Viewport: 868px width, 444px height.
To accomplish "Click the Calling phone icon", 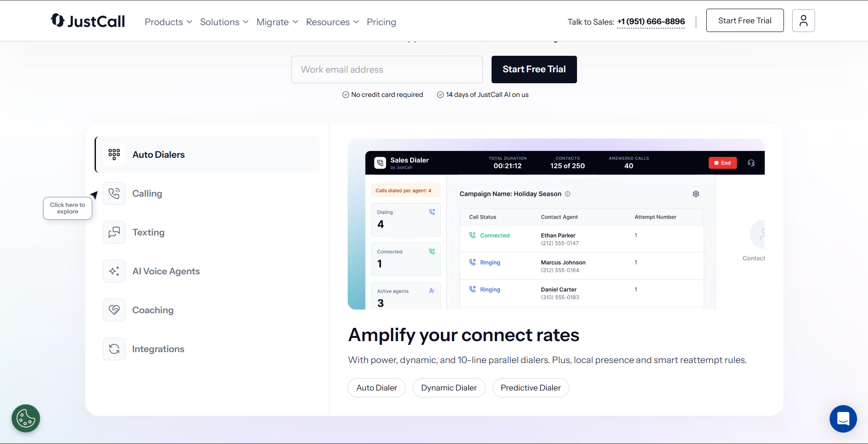I will [114, 193].
